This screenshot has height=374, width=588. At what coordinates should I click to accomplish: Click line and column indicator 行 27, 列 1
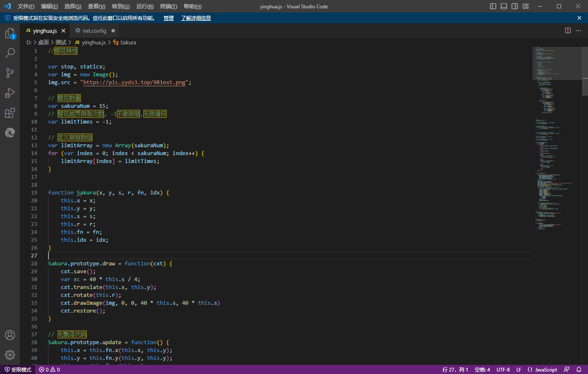(x=455, y=369)
